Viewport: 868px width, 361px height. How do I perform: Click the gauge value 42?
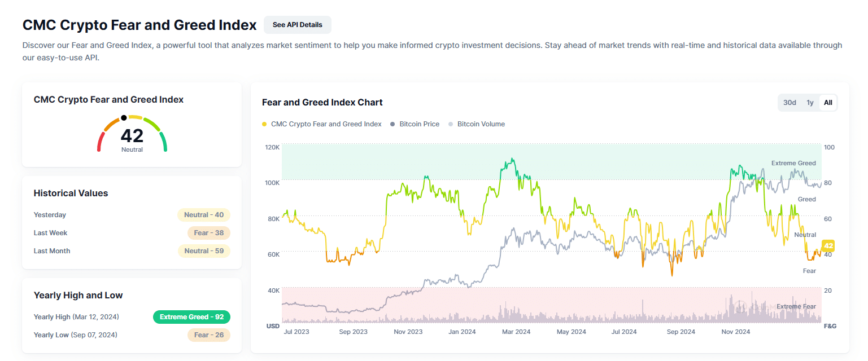[132, 136]
